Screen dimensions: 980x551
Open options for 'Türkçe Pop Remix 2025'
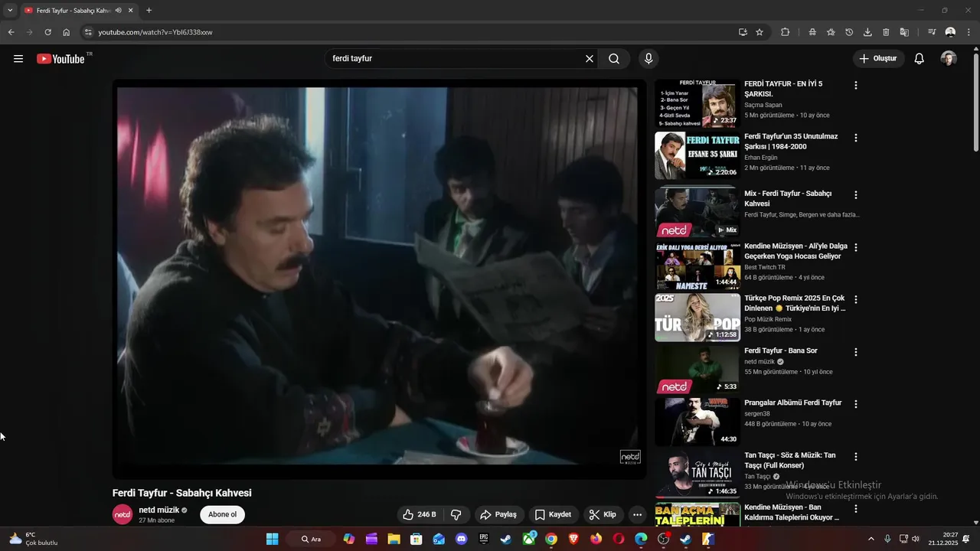coord(856,299)
